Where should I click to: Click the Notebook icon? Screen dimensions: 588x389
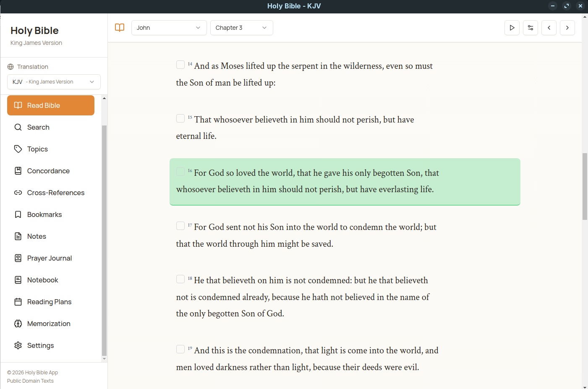click(18, 280)
